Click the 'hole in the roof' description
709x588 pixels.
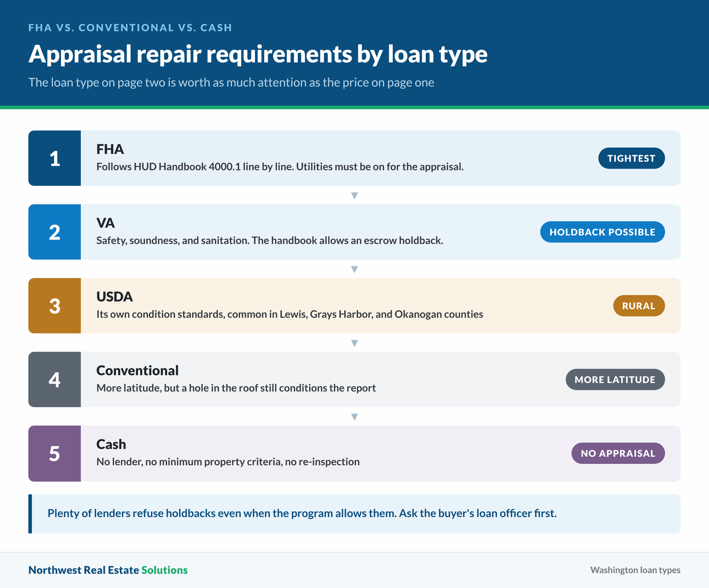point(236,388)
